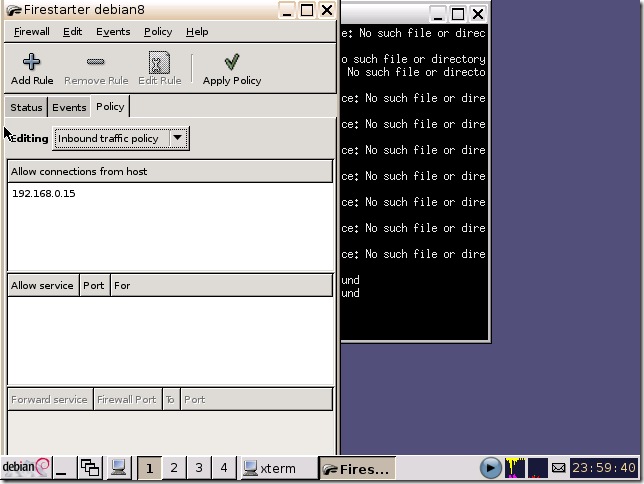This screenshot has width=644, height=484.
Task: Open the Policy menu
Action: (158, 32)
